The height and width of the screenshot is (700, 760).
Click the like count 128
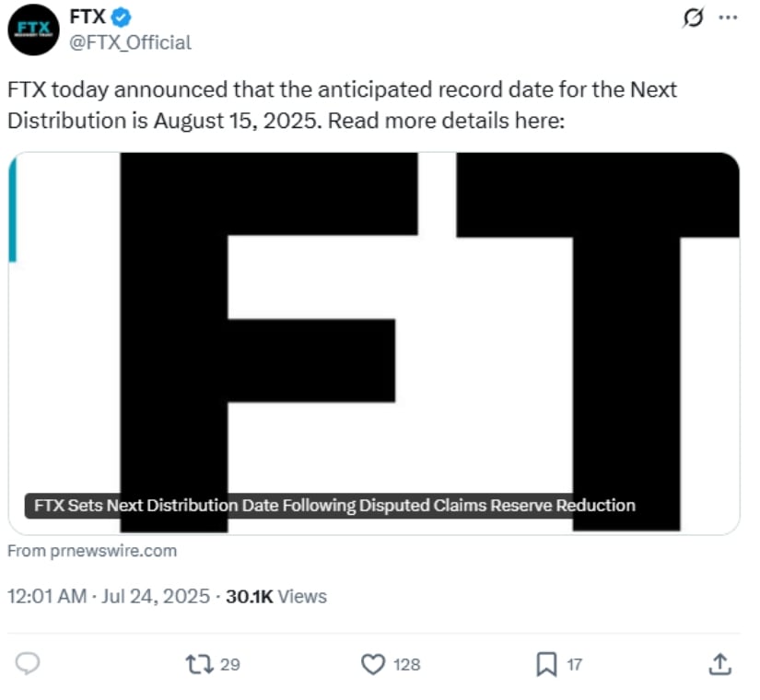(406, 665)
